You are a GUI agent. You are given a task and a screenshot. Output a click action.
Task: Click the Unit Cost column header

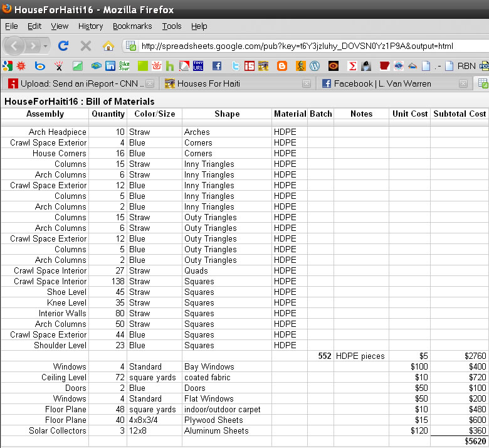click(x=410, y=114)
